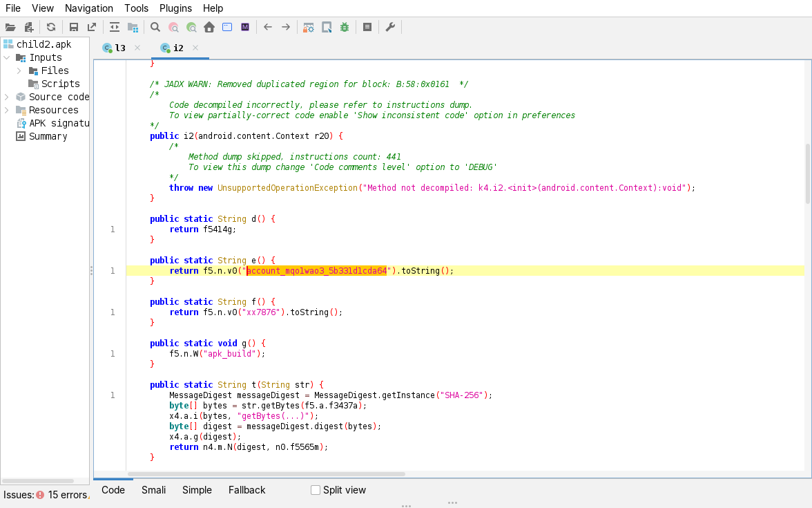
Task: Click line number beside return f5414g
Action: (113, 229)
